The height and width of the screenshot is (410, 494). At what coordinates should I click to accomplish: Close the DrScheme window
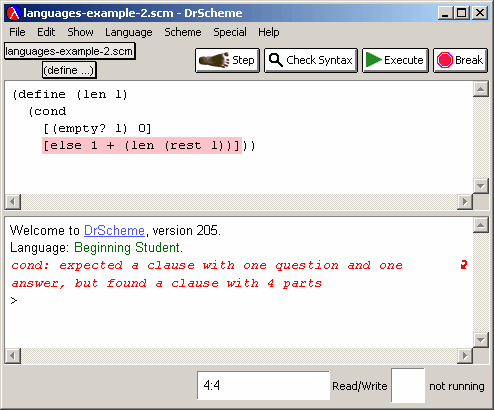point(480,13)
